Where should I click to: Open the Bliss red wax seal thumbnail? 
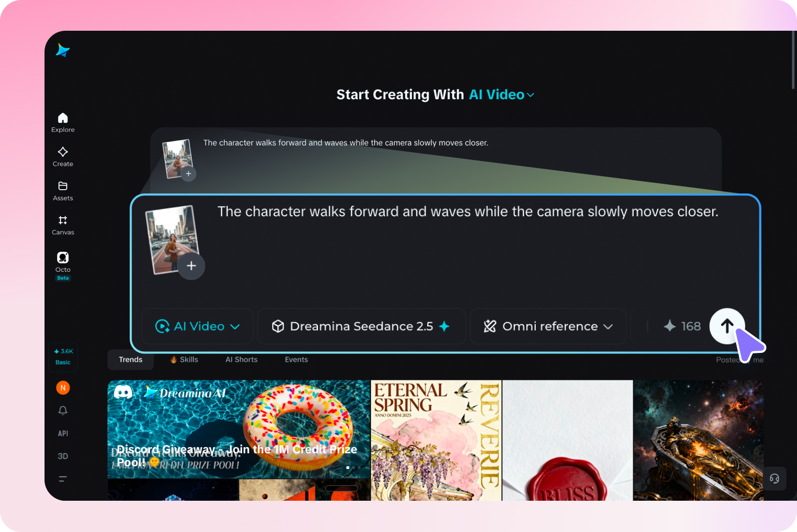coord(568,440)
